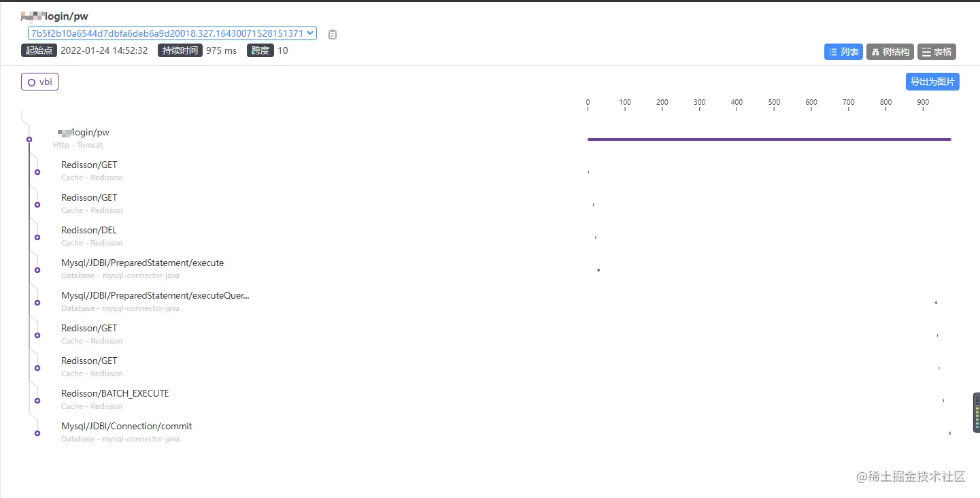Click the Connection/commit circle marker
Image resolution: width=980 pixels, height=498 pixels.
(37, 433)
